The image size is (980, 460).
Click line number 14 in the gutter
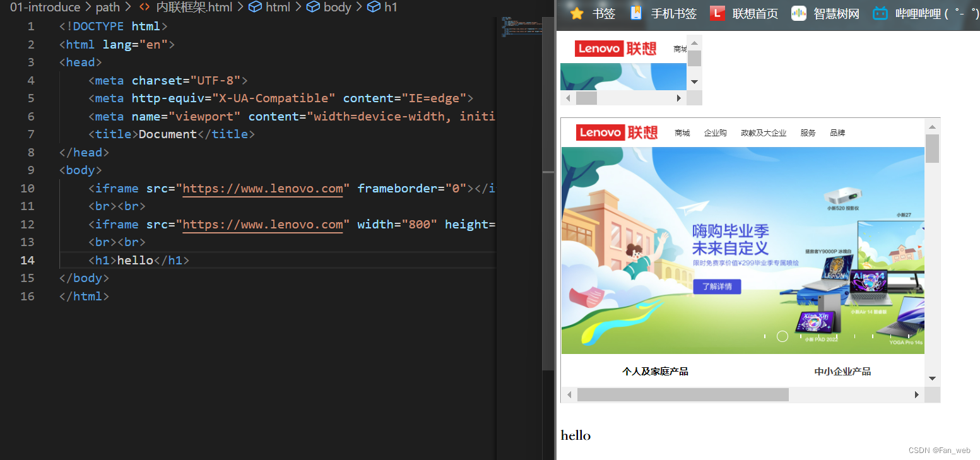click(x=27, y=260)
